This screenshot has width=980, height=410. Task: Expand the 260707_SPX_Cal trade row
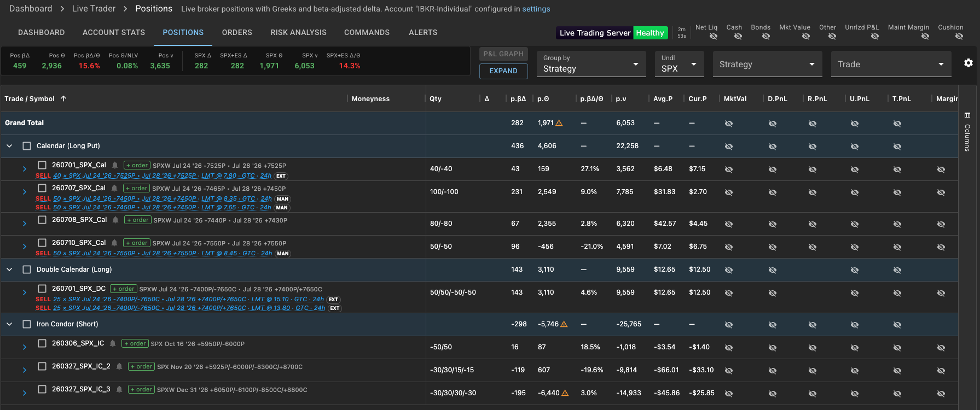click(x=25, y=192)
